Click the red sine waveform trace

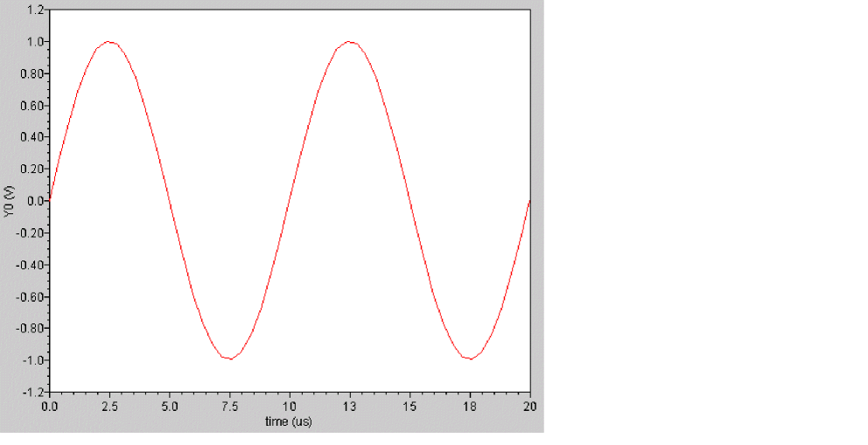pos(290,201)
